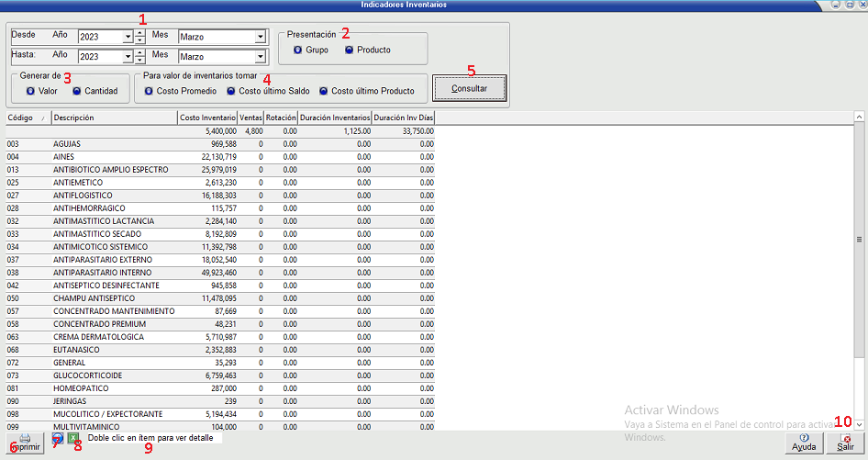
Task: Click the vertical scrollbar down arrow
Action: [x=859, y=424]
